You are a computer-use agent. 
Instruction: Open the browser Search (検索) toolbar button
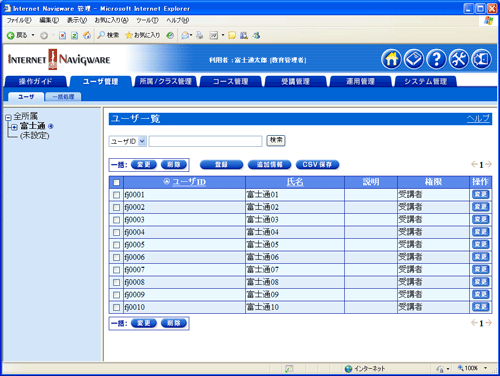[108, 35]
